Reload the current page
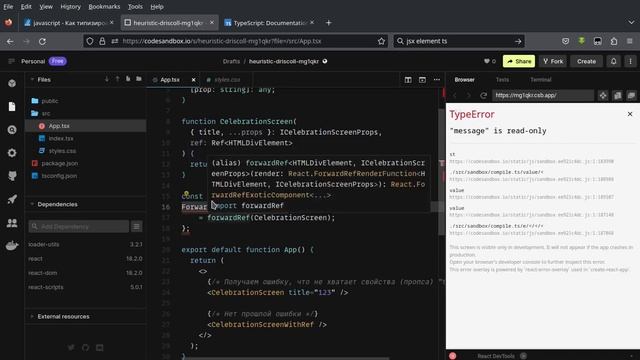The height and width of the screenshot is (360, 640). pyautogui.click(x=42, y=41)
